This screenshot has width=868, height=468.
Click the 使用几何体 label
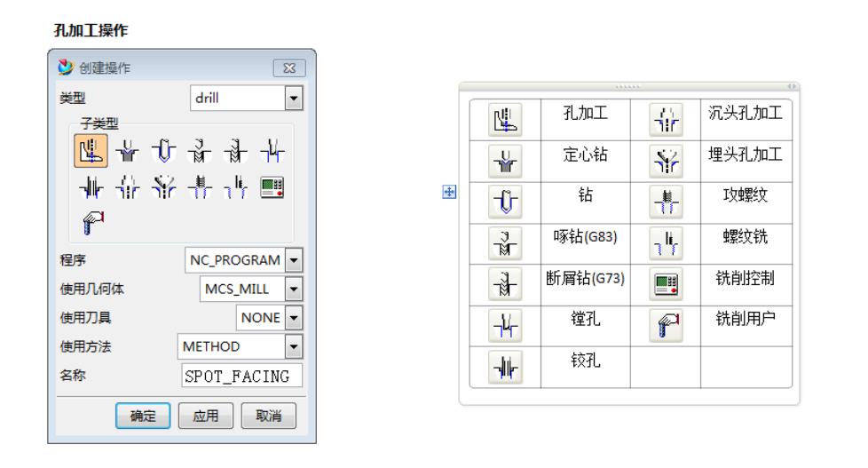pyautogui.click(x=92, y=290)
